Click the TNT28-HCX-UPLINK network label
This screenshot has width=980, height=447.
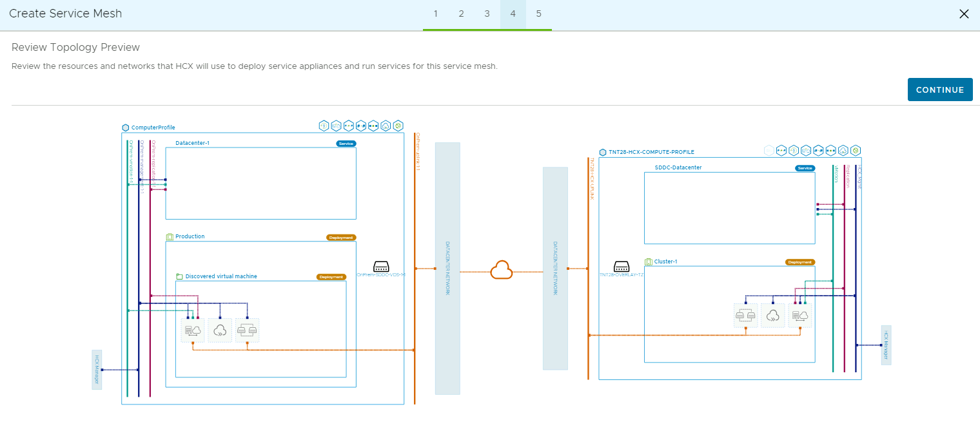[592, 178]
